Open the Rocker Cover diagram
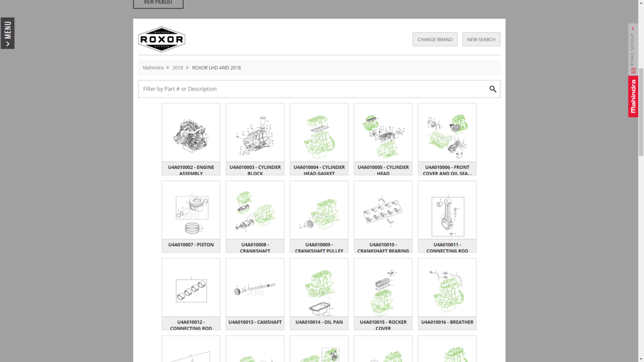This screenshot has height=362, width=644. pos(383,289)
